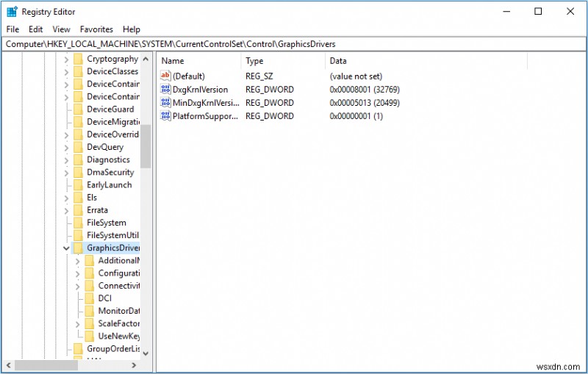Select the DxgKrnlVersion DWORD icon

[165, 89]
